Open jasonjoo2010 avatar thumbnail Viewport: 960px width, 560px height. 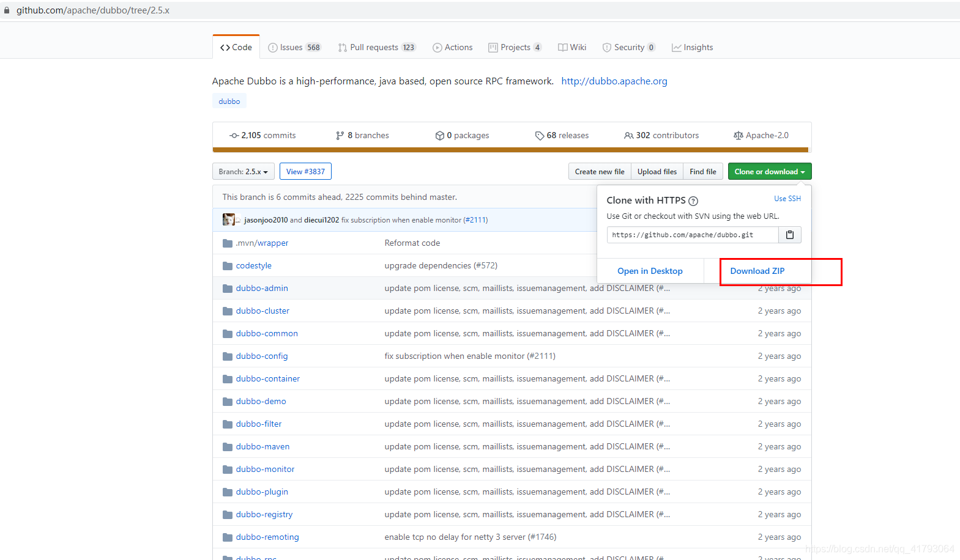(x=229, y=219)
